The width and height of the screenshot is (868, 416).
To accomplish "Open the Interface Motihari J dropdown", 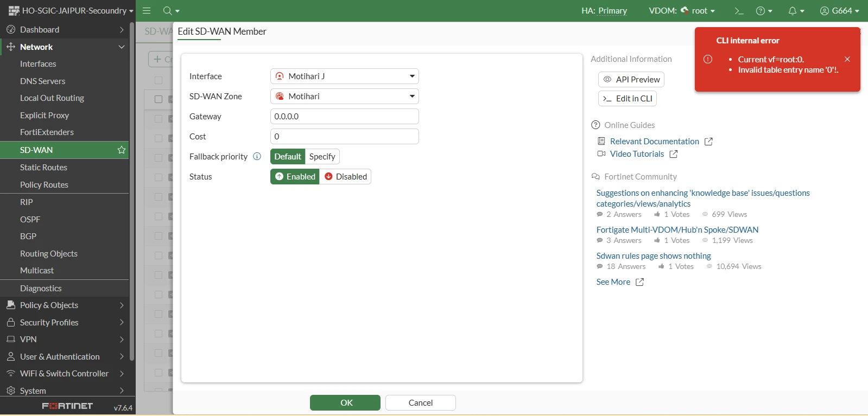I will click(x=345, y=76).
